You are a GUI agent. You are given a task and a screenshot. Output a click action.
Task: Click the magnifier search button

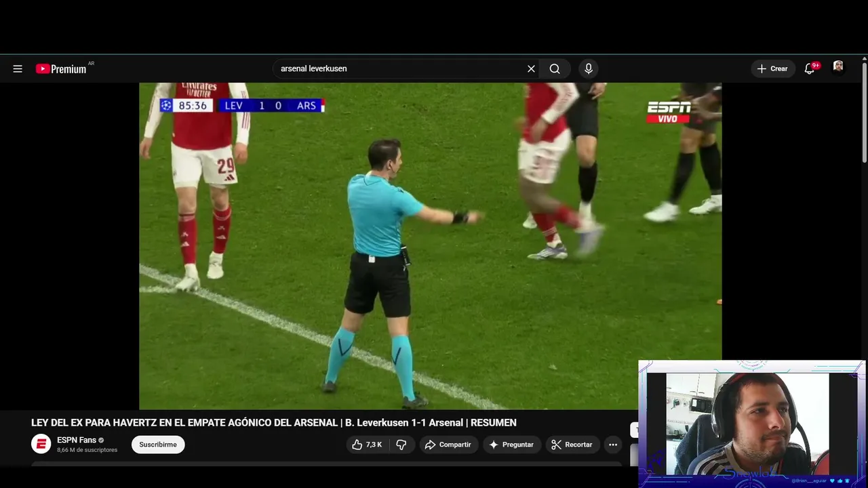555,68
